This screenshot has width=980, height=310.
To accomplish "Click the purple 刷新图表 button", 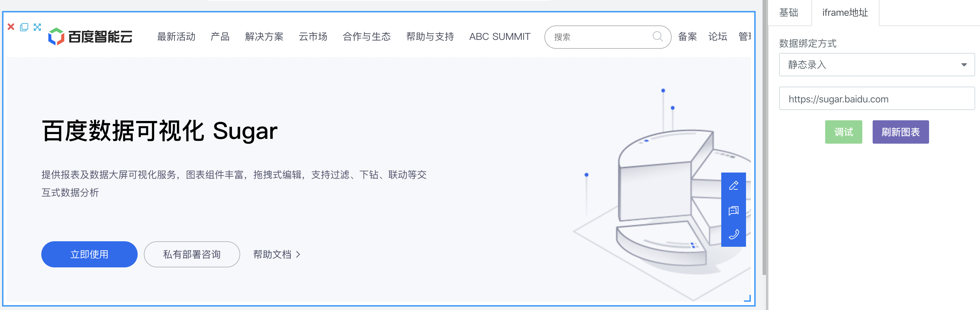I will point(901,132).
